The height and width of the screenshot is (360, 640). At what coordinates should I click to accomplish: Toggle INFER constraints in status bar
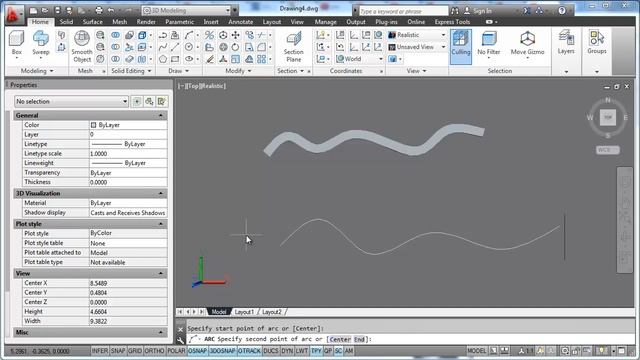click(100, 351)
